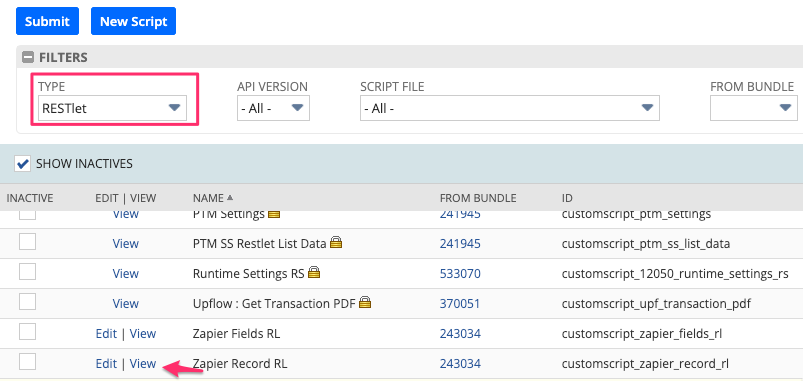This screenshot has width=803, height=381.
Task: Check Inactive for Zapier Record RL
Action: 27,362
